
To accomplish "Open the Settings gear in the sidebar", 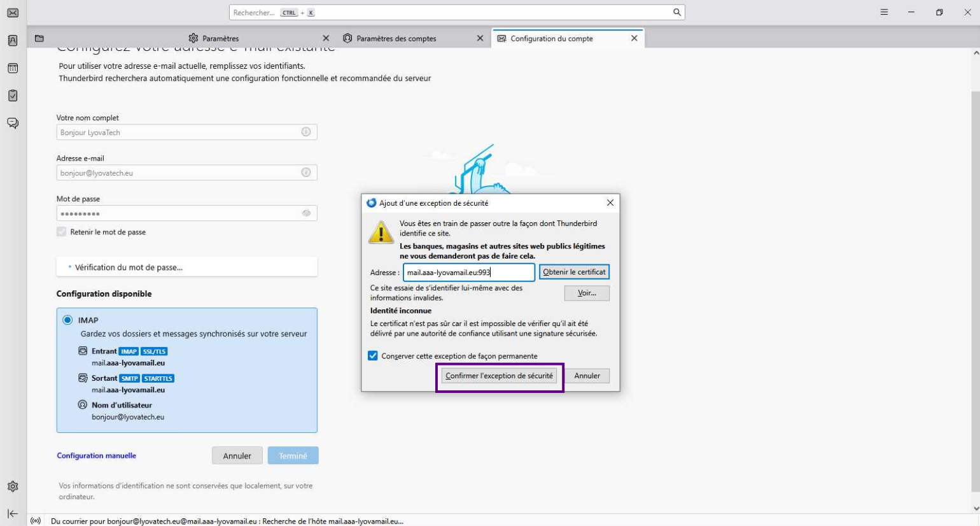I will 13,487.
